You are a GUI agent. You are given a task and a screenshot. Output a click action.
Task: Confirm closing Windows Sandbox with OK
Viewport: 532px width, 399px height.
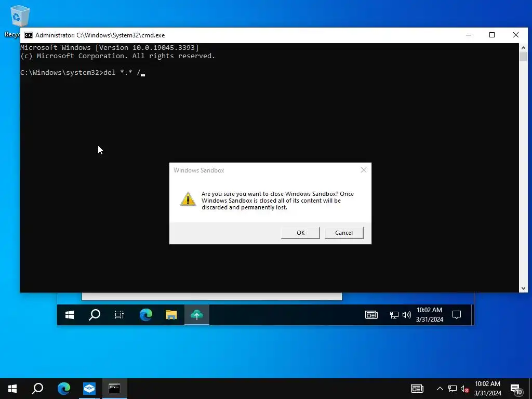[300, 233]
